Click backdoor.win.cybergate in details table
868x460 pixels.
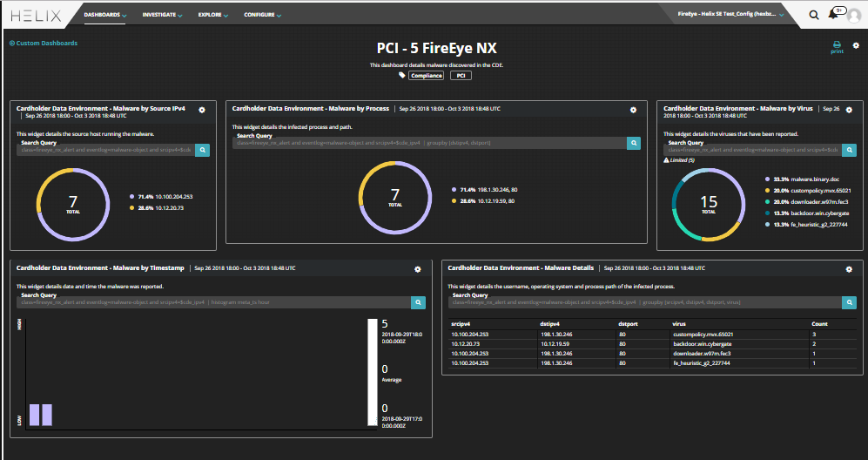pyautogui.click(x=702, y=343)
